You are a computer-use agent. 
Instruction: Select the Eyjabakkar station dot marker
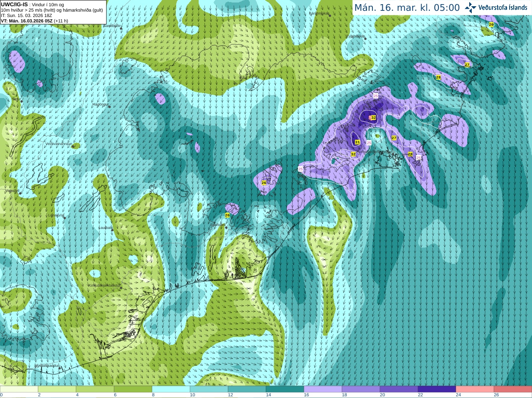click(365, 39)
